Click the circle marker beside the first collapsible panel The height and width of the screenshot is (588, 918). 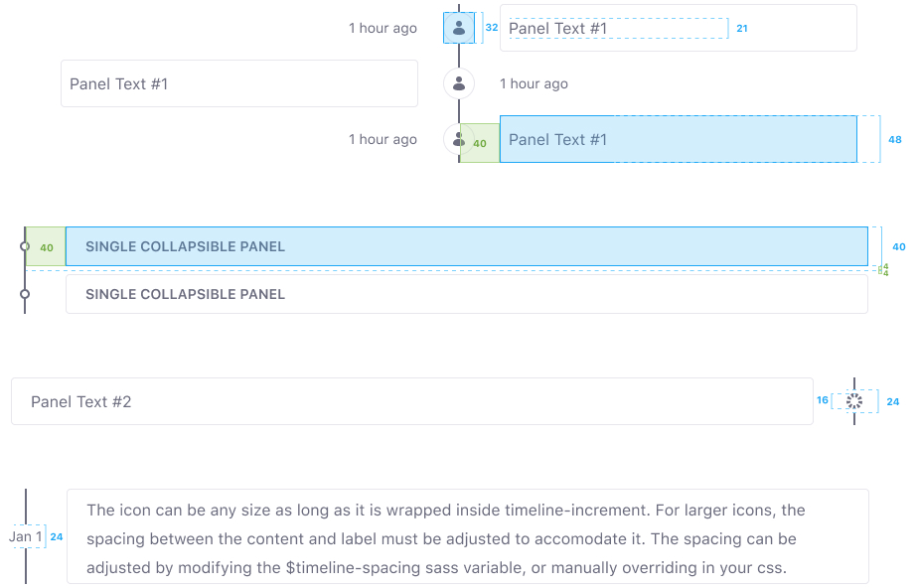point(25,246)
